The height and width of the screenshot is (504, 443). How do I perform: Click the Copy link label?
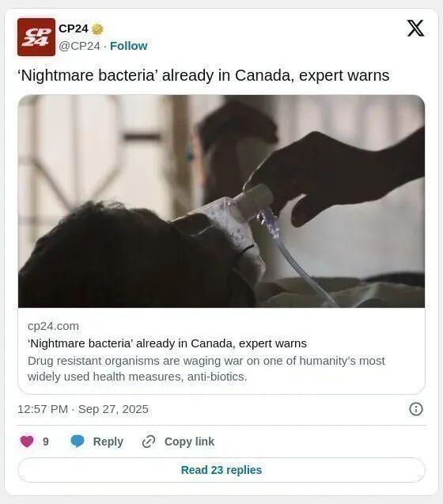pos(189,441)
